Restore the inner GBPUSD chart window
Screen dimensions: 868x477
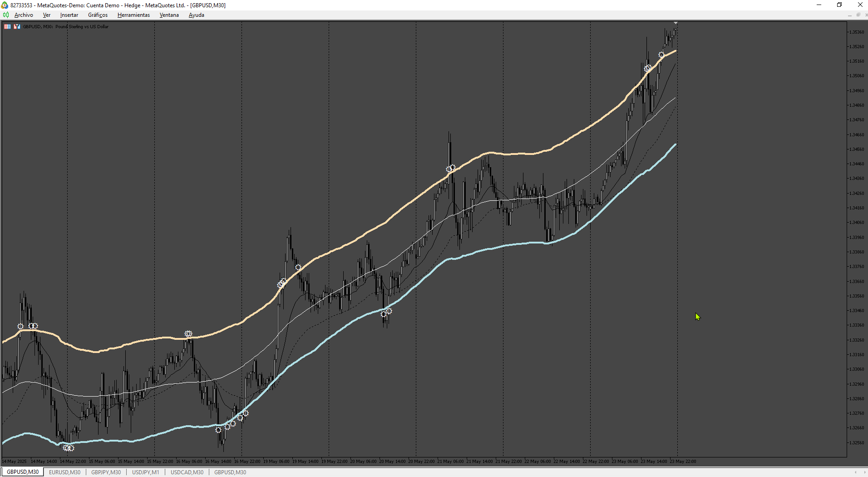tap(858, 15)
